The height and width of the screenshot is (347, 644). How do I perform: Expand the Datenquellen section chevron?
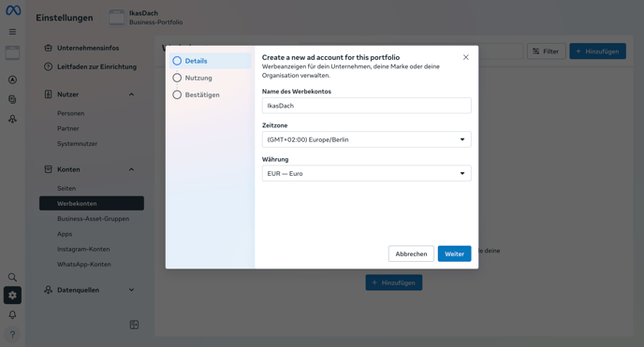(x=131, y=290)
